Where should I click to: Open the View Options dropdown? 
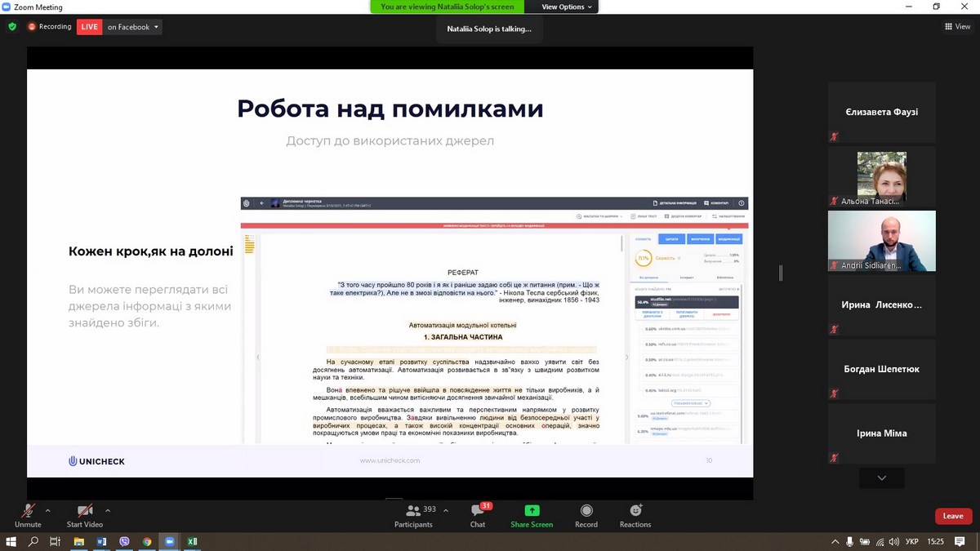(x=568, y=7)
